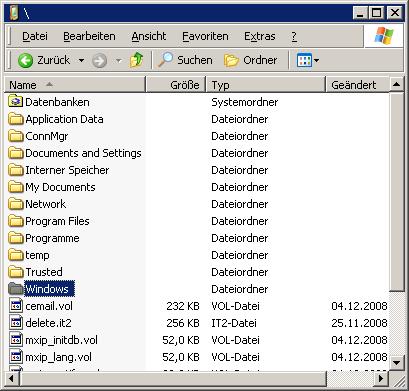Click the cemail.vol file icon
409x391 pixels.
coord(16,306)
